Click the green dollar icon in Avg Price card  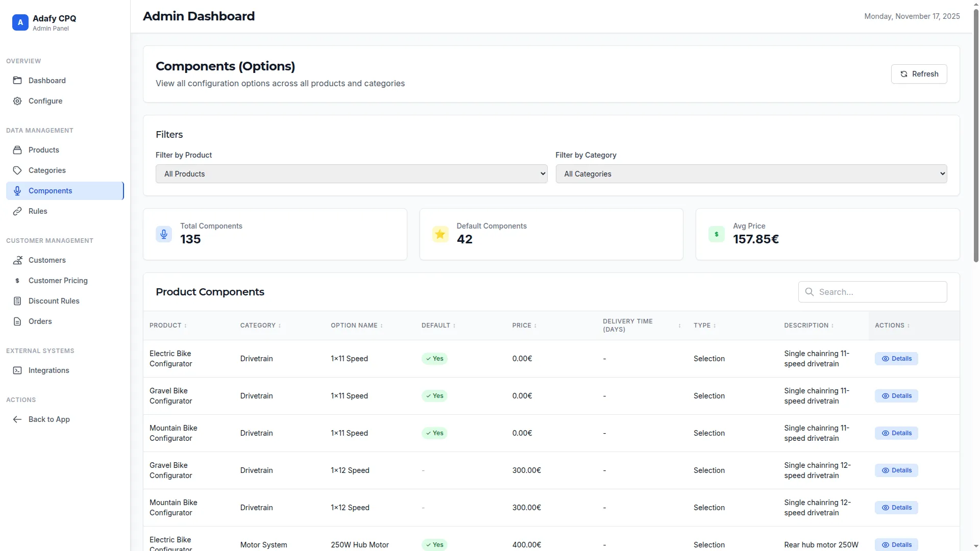coord(717,234)
